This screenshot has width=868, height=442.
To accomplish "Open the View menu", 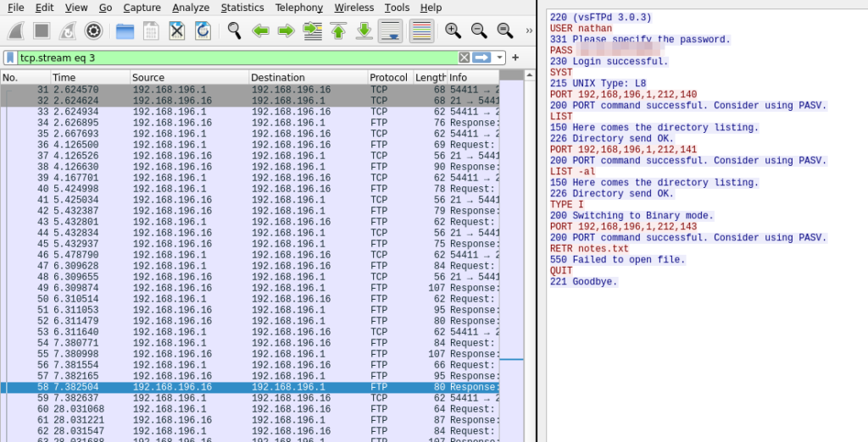I will point(75,8).
